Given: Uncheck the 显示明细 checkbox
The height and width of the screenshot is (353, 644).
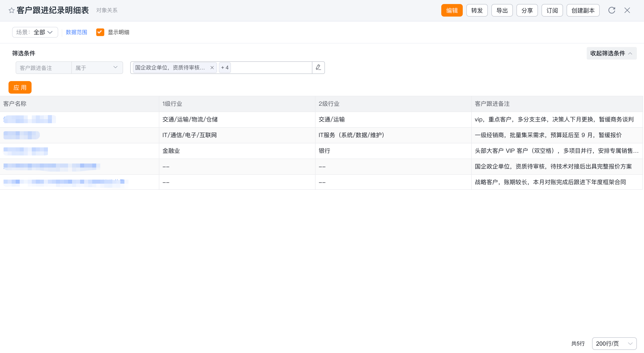Looking at the screenshot, I should tap(100, 32).
